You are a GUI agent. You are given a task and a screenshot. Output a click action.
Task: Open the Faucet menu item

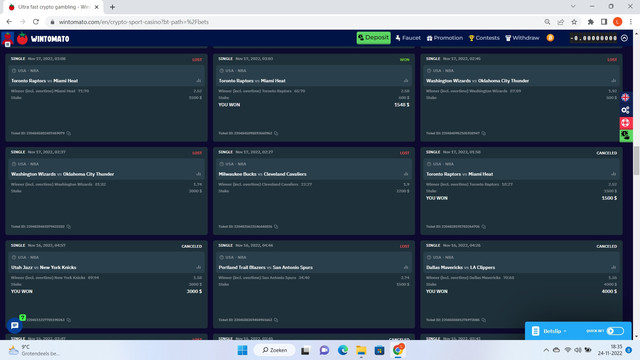[x=408, y=38]
